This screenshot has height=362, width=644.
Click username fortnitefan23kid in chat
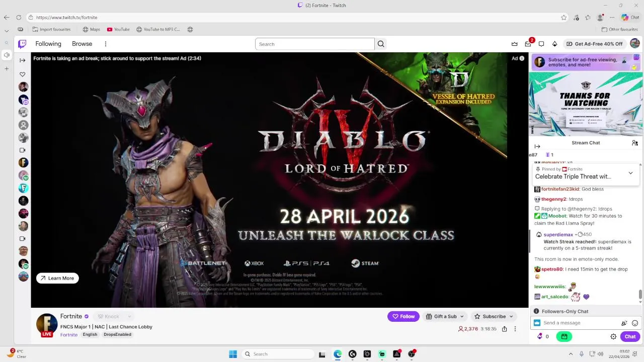pyautogui.click(x=560, y=189)
